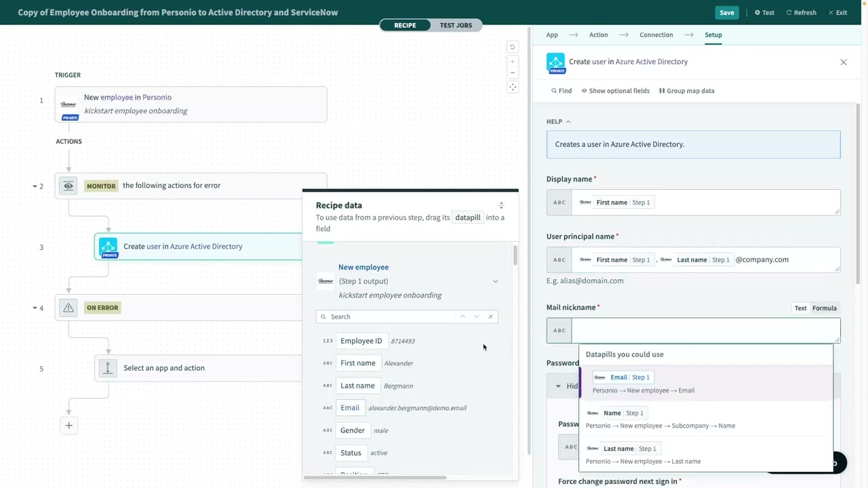Open the Setup breadcrumb step
This screenshot has height=488, width=868.
[713, 35]
